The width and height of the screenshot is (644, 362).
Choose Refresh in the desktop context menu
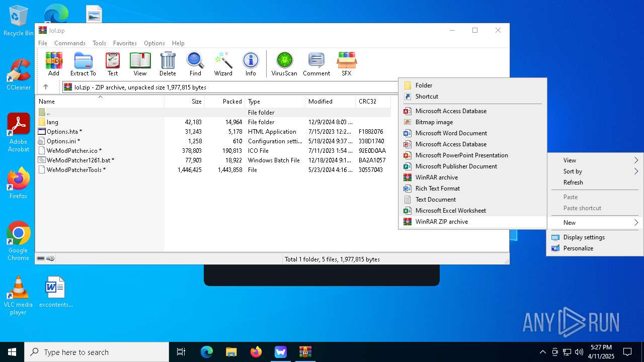[595, 183]
